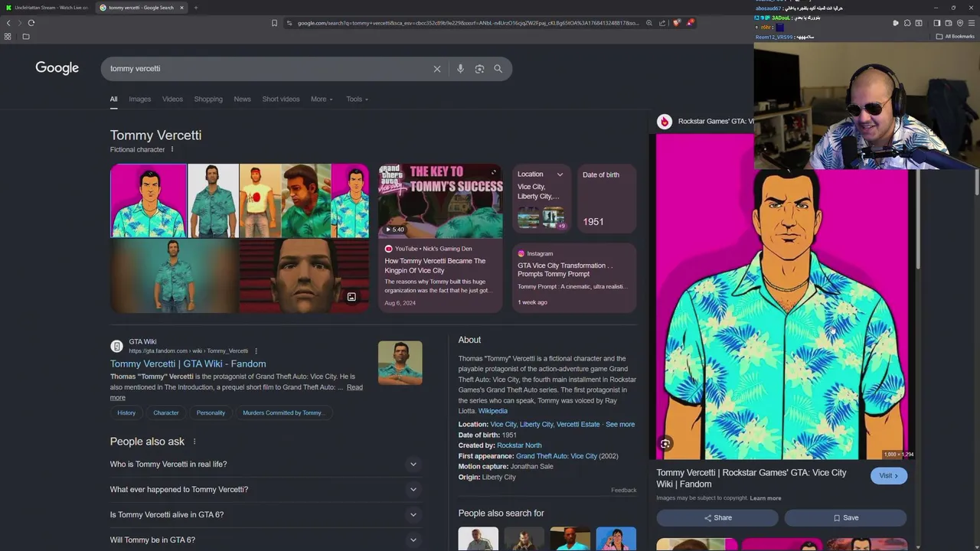Reload the page with the refresh icon
The width and height of the screenshot is (980, 551).
[x=31, y=23]
